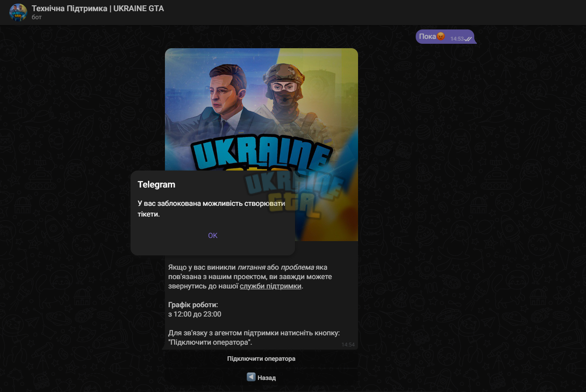
Task: Go back with the Назад button
Action: click(x=261, y=377)
